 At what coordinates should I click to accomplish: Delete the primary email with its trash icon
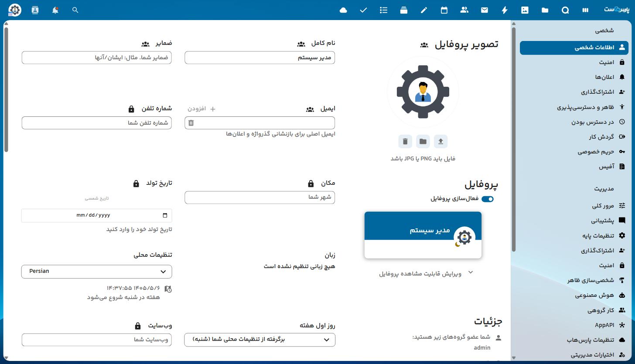tap(191, 123)
